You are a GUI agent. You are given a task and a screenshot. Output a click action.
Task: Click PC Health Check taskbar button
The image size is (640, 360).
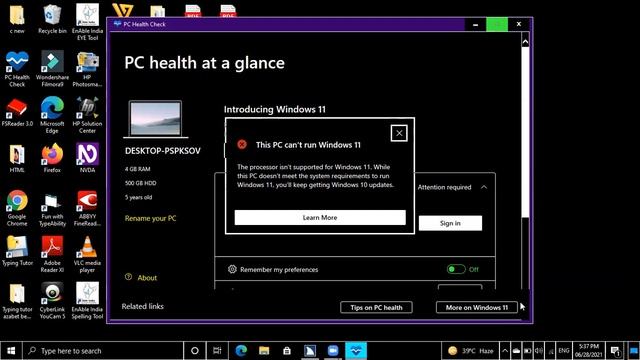coord(356,351)
